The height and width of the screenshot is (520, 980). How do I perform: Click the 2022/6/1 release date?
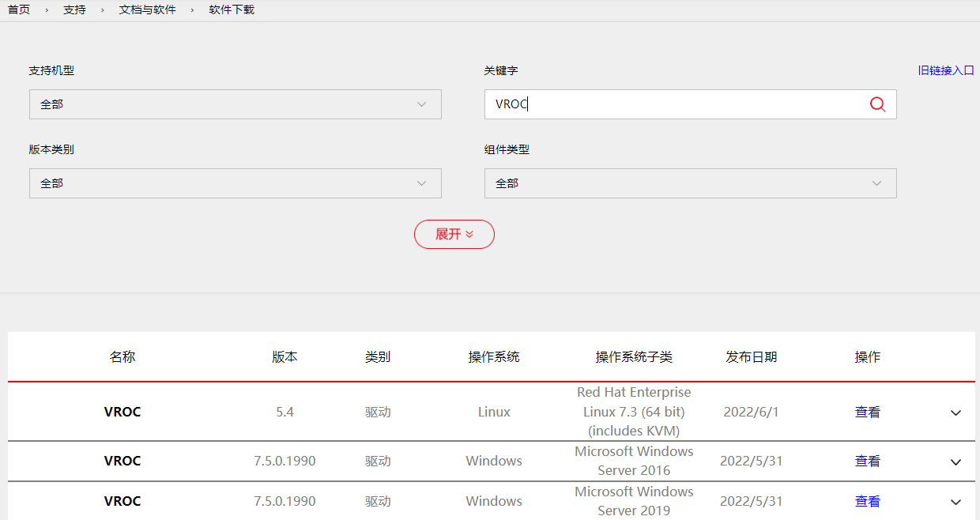point(752,412)
